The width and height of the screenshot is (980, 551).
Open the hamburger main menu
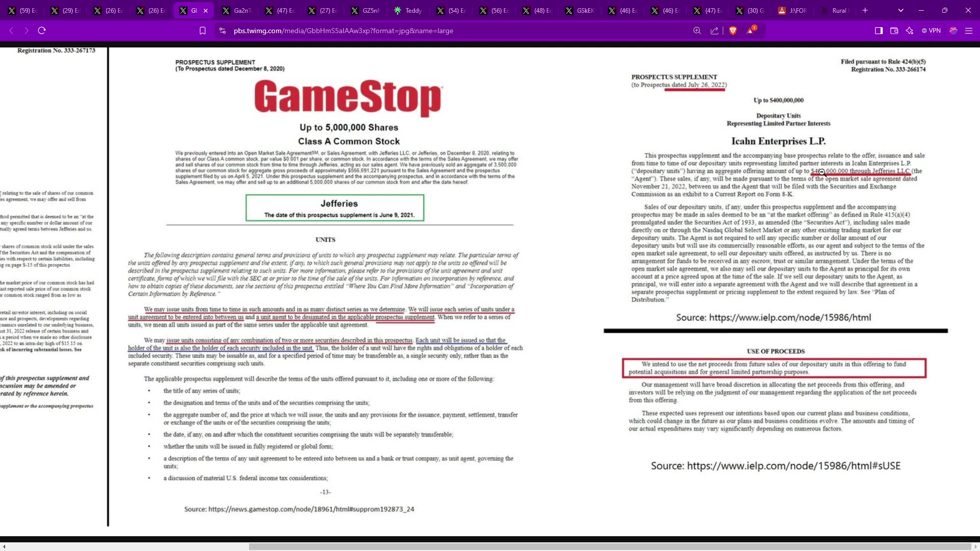(x=969, y=31)
